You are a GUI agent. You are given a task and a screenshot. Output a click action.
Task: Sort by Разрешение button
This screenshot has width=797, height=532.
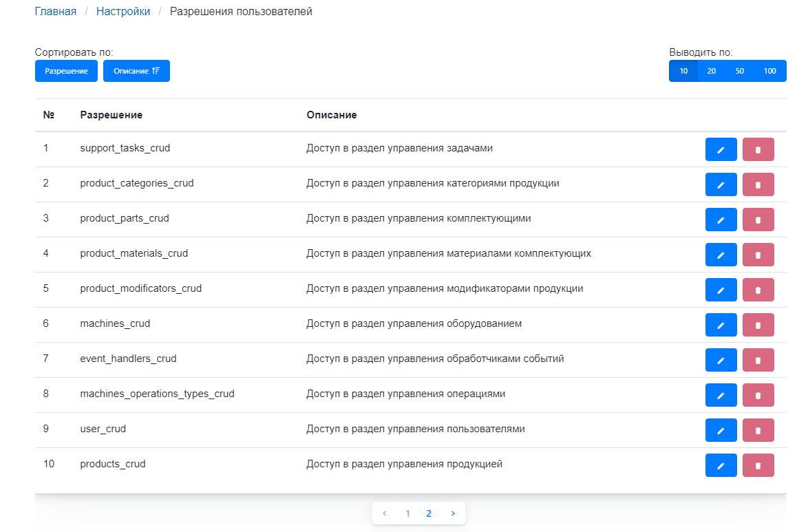coord(66,71)
